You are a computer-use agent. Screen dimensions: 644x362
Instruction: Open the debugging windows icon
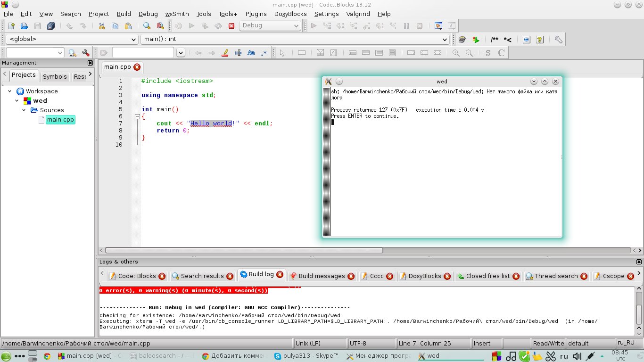(x=438, y=26)
